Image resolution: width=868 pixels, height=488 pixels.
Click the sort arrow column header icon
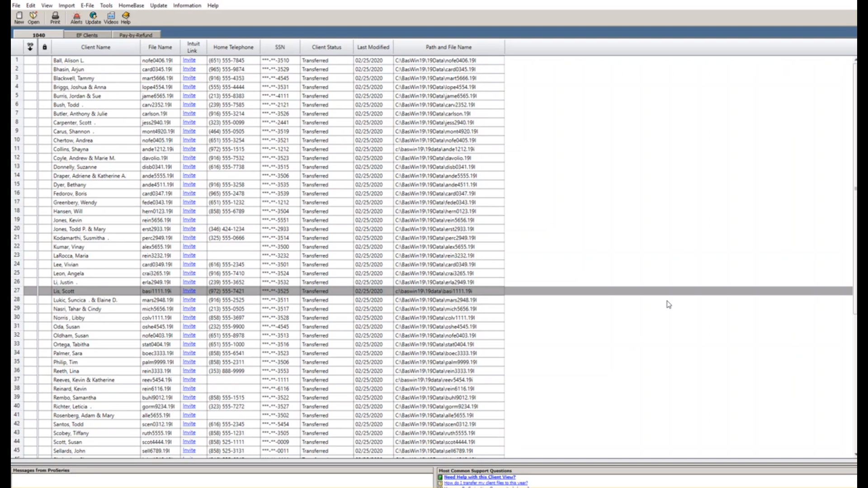30,47
